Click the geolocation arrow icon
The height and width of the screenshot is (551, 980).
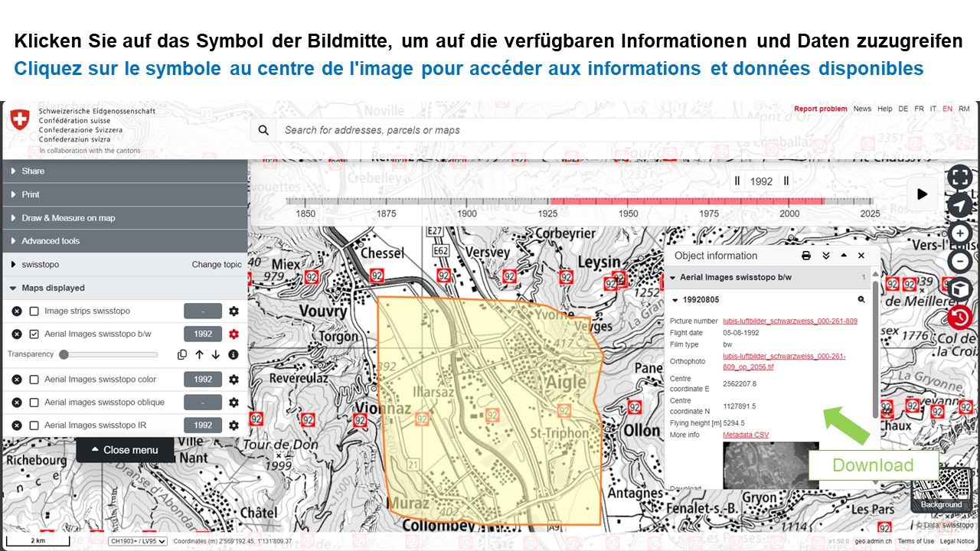point(959,205)
